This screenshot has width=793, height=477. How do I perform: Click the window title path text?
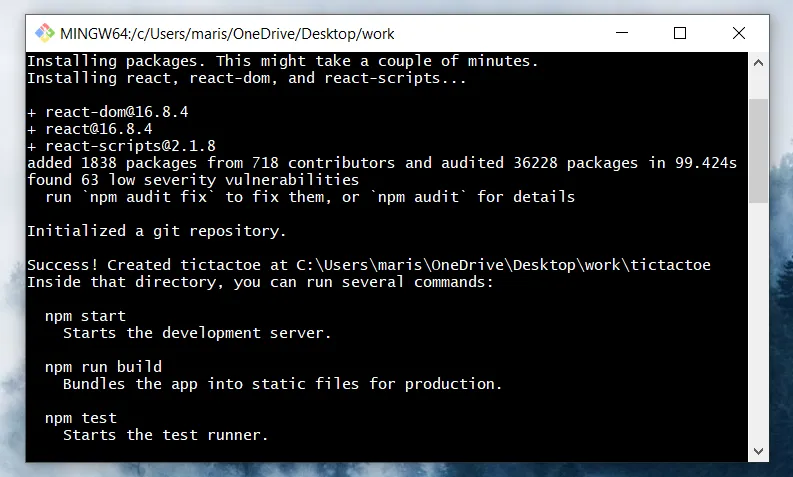pos(227,34)
